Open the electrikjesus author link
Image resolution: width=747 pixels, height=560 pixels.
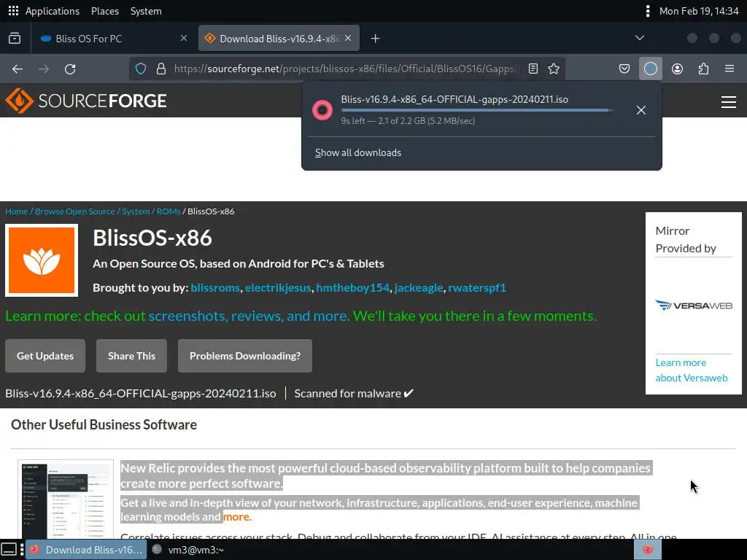coord(278,287)
